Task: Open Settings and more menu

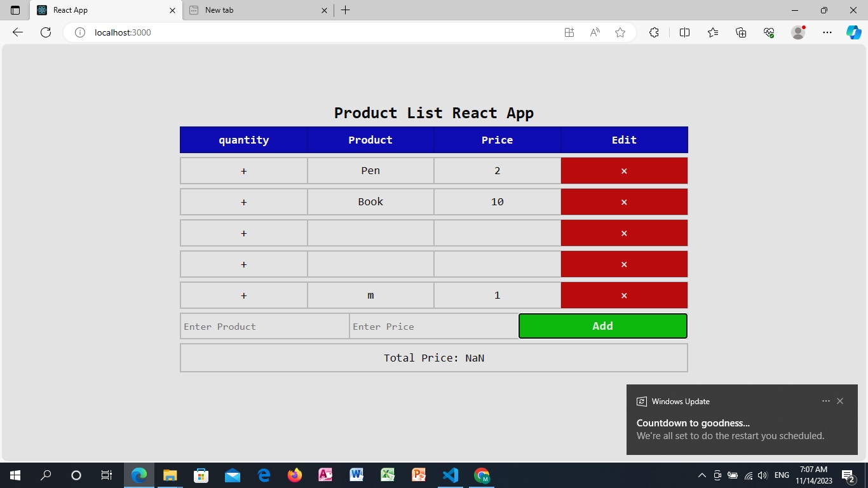Action: (x=827, y=32)
